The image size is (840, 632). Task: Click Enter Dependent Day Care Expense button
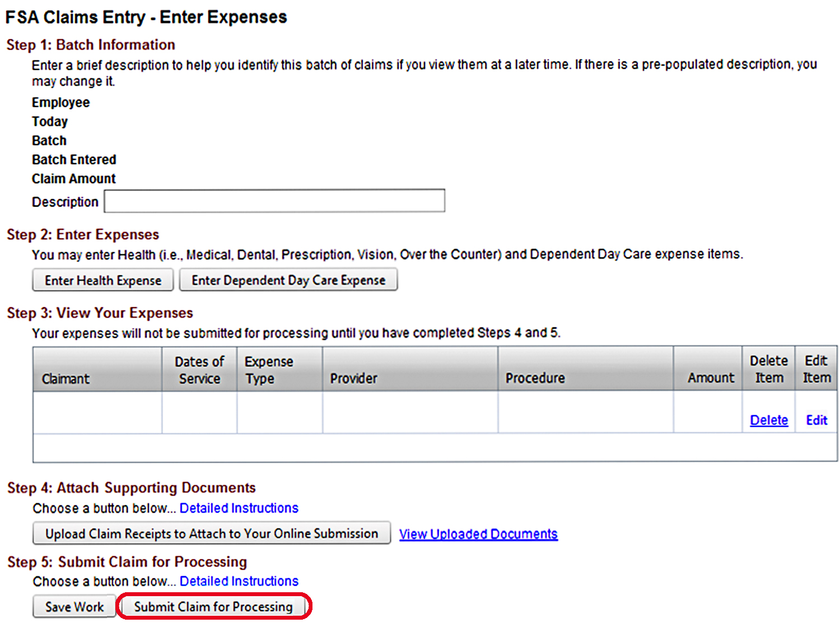(x=288, y=280)
